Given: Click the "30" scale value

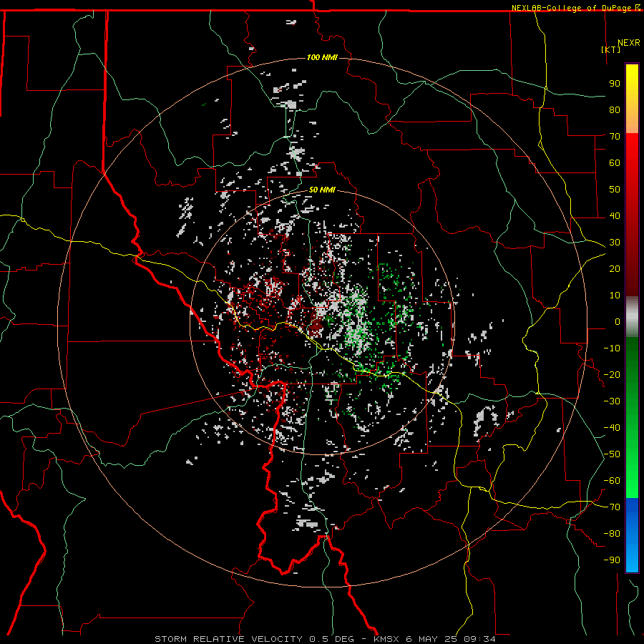Looking at the screenshot, I should tap(615, 243).
